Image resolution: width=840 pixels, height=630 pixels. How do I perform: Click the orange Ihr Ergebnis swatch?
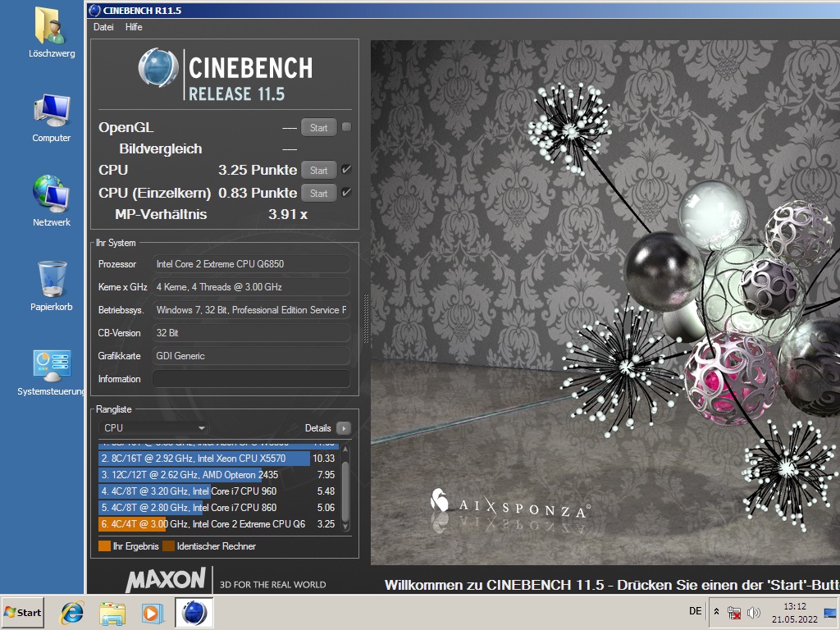[104, 546]
